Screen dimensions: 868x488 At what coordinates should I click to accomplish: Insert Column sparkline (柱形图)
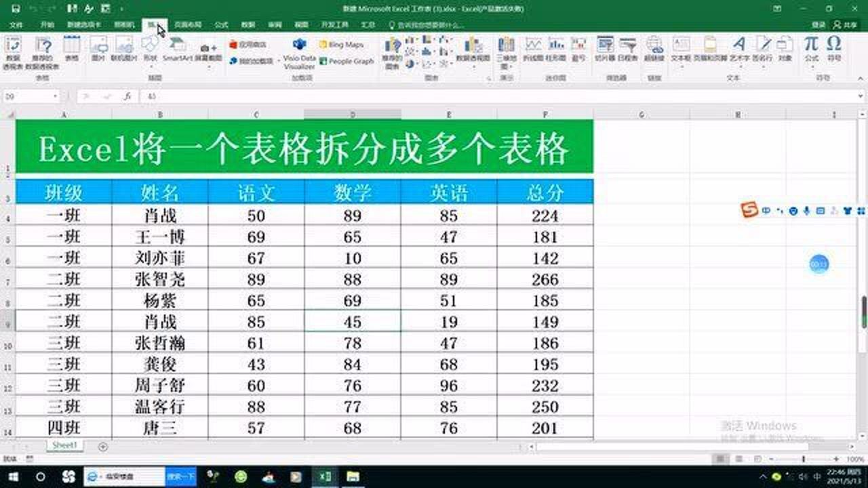click(556, 49)
